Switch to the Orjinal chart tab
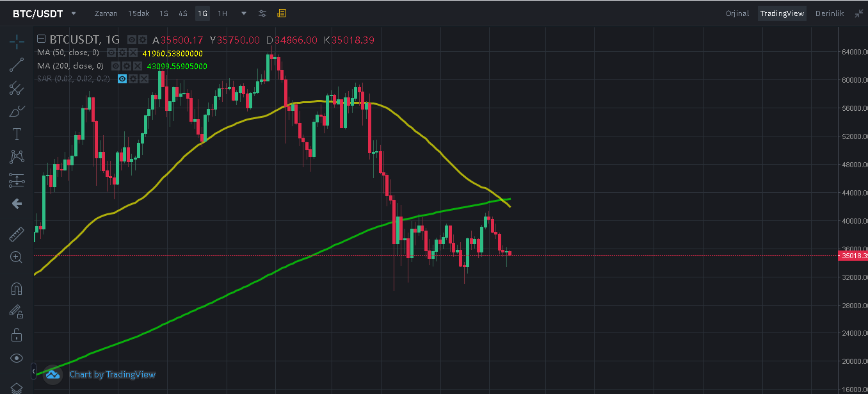Screen dimensions: 868x394 pyautogui.click(x=737, y=13)
